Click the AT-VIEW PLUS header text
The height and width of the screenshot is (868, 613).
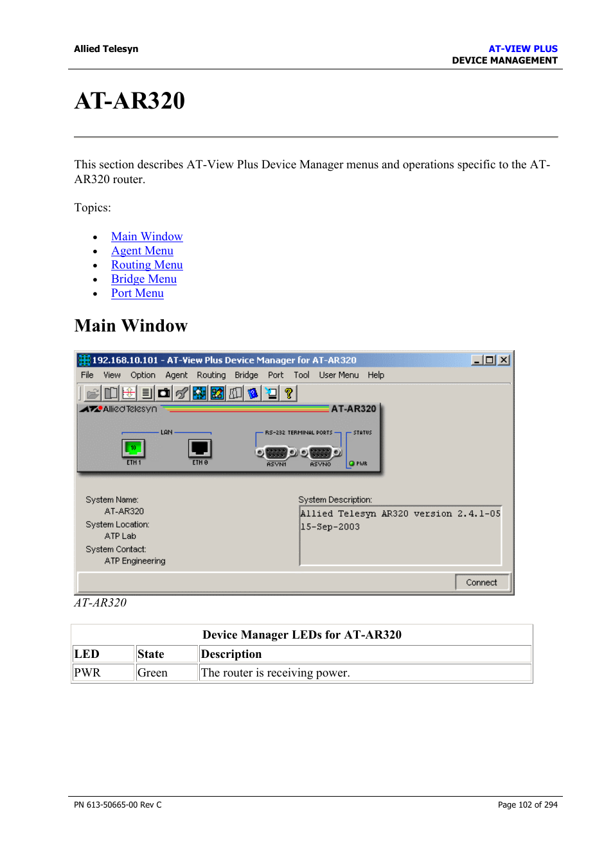[x=523, y=49]
